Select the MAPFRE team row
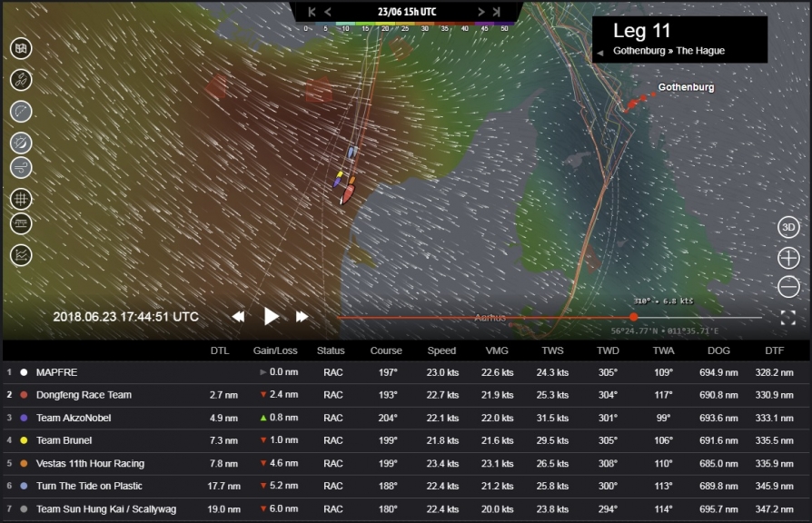The height and width of the screenshot is (523, 812). tap(406, 372)
